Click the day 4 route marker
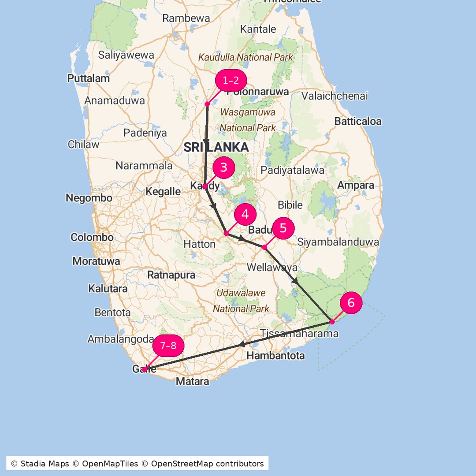This screenshot has height=476, width=476. click(245, 214)
